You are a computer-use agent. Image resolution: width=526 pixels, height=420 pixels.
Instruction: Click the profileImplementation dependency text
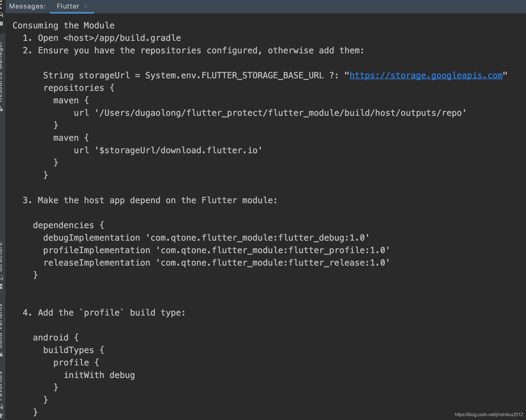[x=216, y=250]
